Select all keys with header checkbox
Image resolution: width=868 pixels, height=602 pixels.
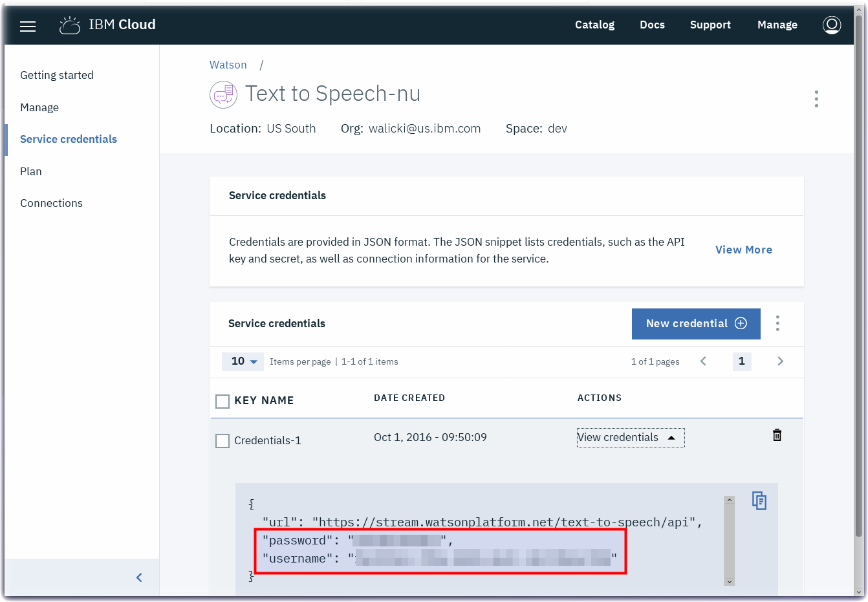point(222,402)
